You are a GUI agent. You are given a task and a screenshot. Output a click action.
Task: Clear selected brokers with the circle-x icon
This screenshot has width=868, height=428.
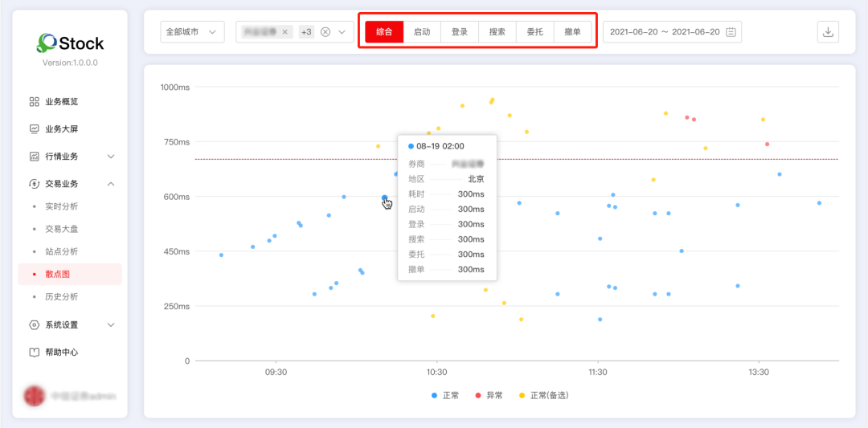point(325,32)
